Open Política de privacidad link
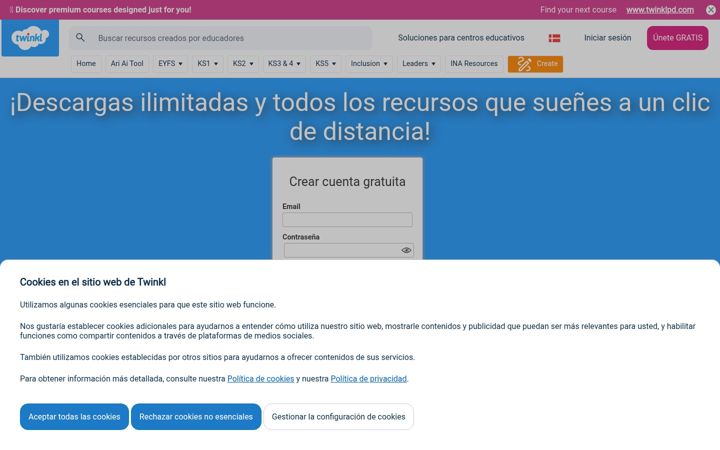This screenshot has height=450, width=720. [x=369, y=379]
